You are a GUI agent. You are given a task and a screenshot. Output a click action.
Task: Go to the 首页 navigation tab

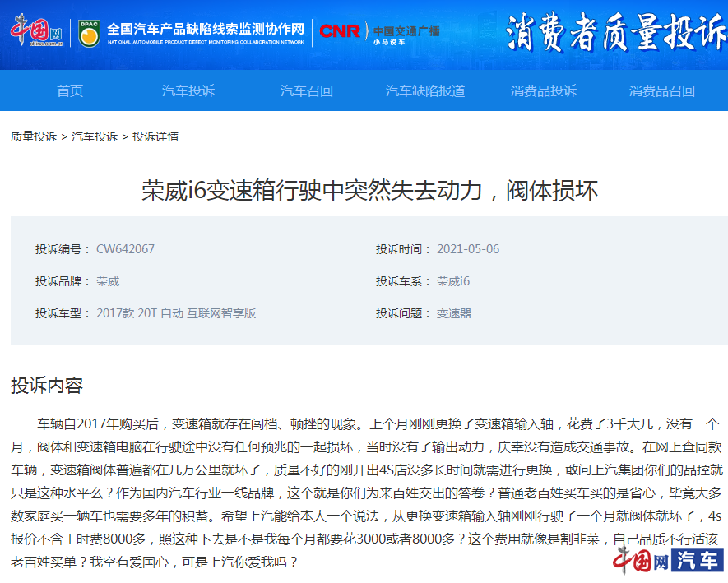pos(70,90)
